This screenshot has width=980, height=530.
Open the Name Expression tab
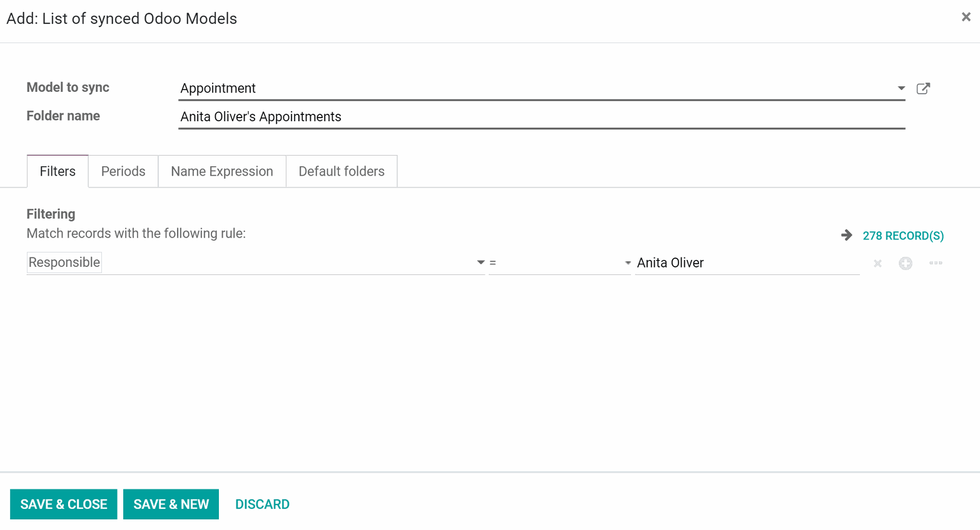[222, 171]
